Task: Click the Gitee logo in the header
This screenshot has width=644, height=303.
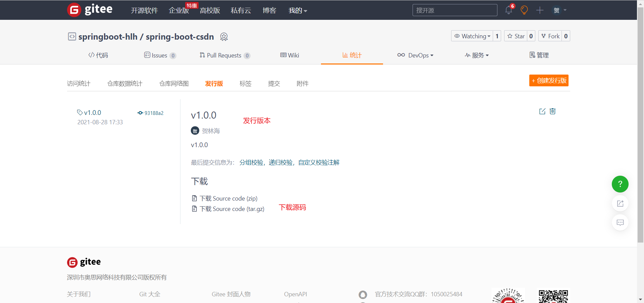Action: click(x=90, y=10)
